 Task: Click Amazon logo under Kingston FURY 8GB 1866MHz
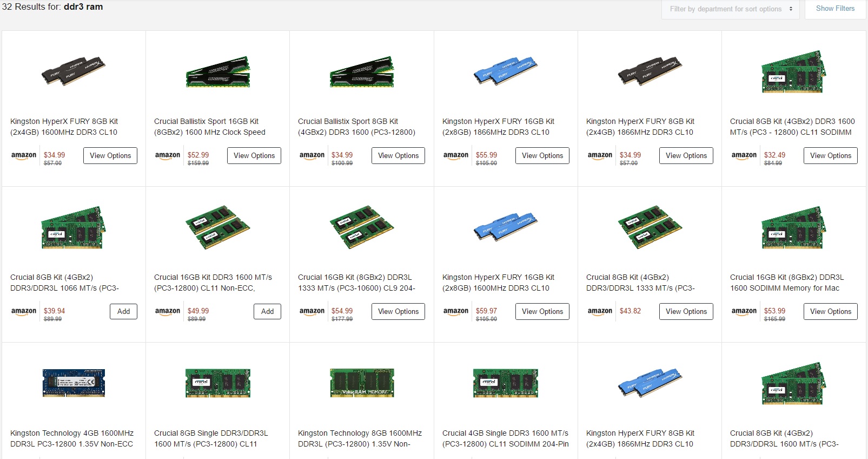click(x=600, y=156)
